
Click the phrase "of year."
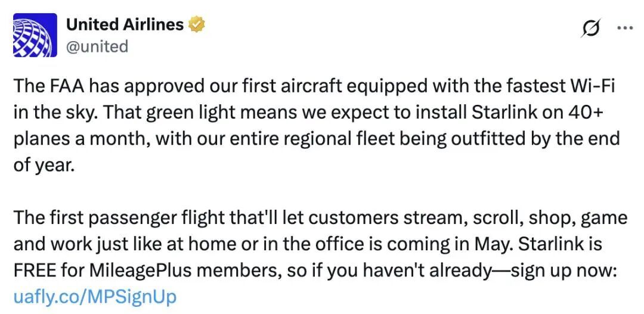pos(44,164)
